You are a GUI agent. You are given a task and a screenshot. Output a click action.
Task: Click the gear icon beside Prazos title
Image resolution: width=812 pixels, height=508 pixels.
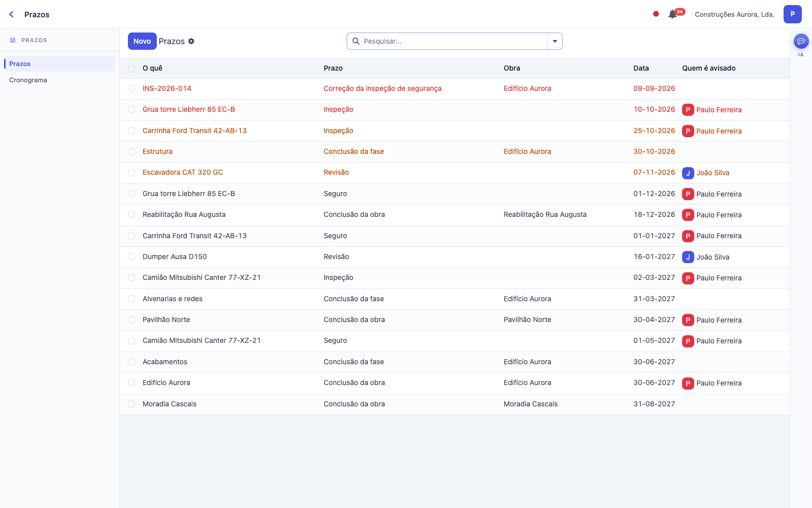[191, 41]
